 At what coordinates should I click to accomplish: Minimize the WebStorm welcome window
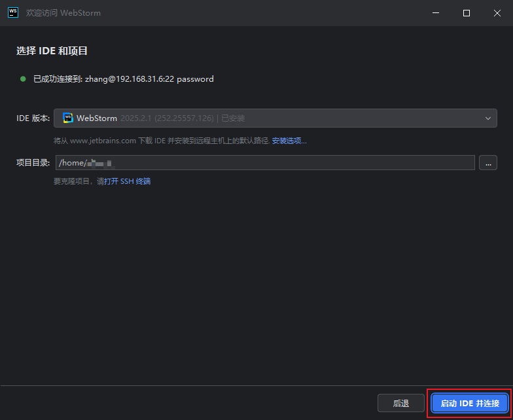(436, 13)
